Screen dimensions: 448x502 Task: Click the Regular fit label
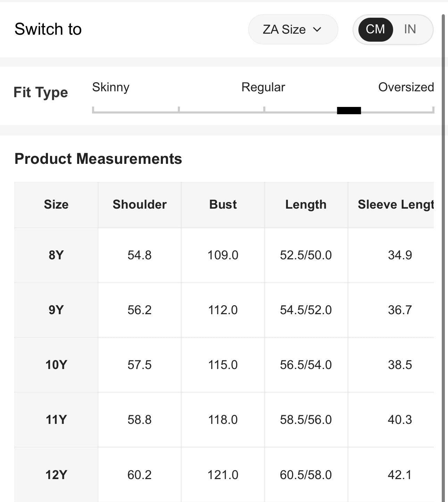(263, 87)
